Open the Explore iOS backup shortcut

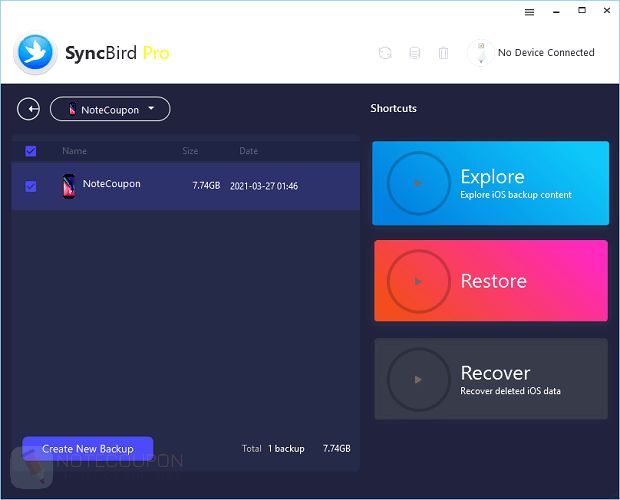tap(490, 183)
